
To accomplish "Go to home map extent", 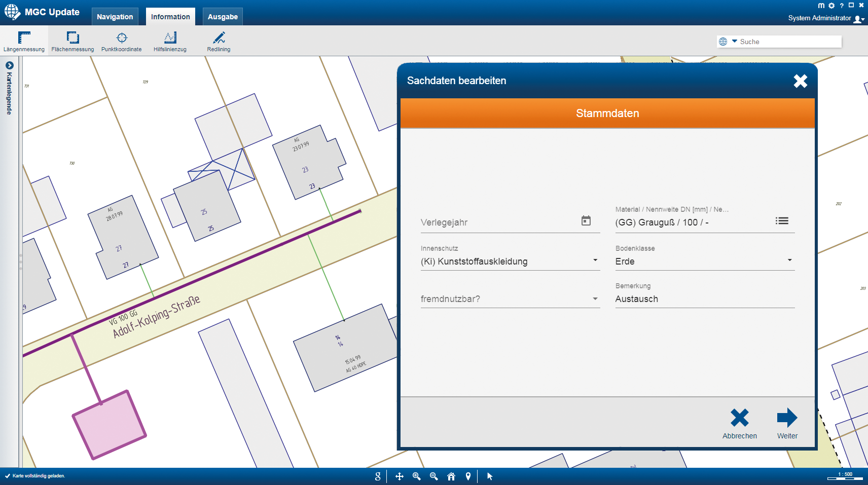I will [451, 476].
